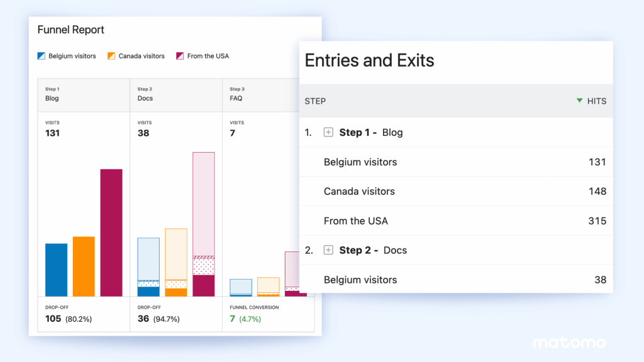
Task: Expand the plus icon beside Step 1 - Blog
Action: point(328,132)
